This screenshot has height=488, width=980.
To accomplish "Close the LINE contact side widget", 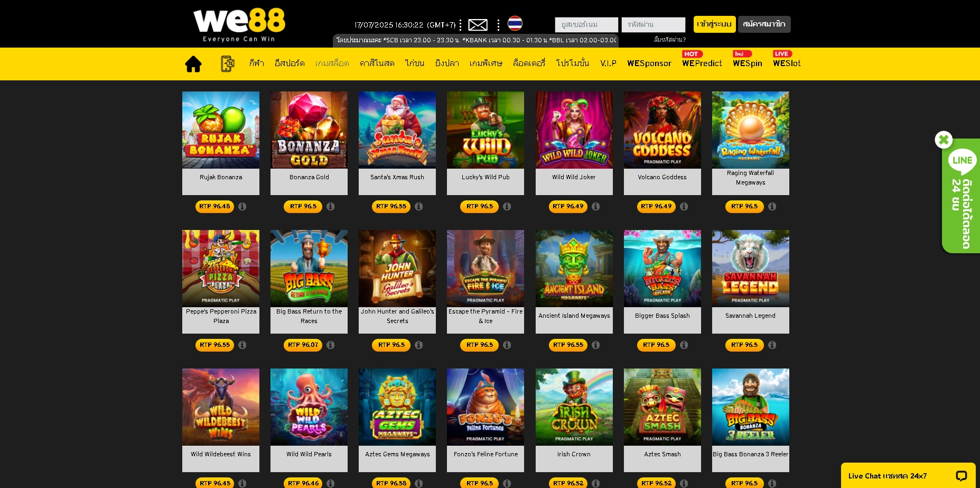I will (x=944, y=140).
